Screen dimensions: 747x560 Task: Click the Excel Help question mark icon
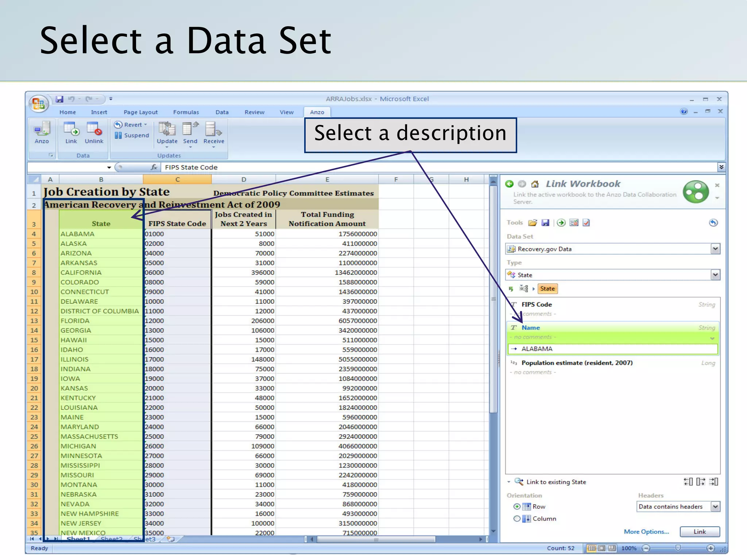pyautogui.click(x=684, y=111)
